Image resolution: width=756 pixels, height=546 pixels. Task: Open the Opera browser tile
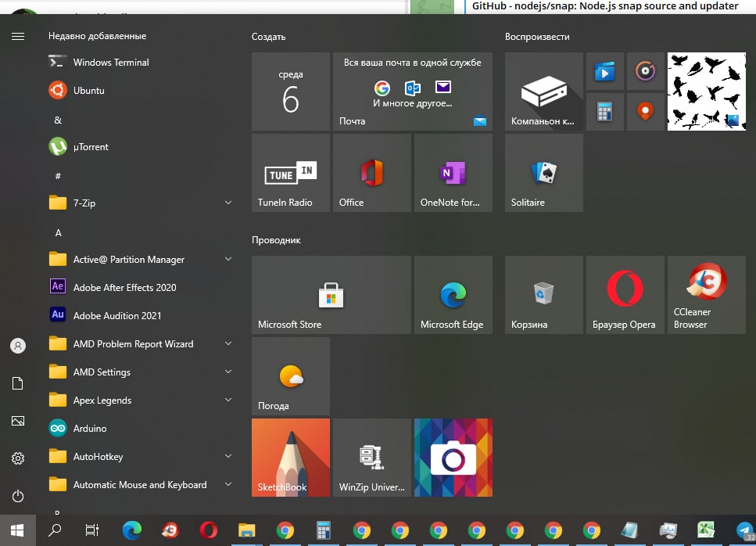(x=625, y=295)
